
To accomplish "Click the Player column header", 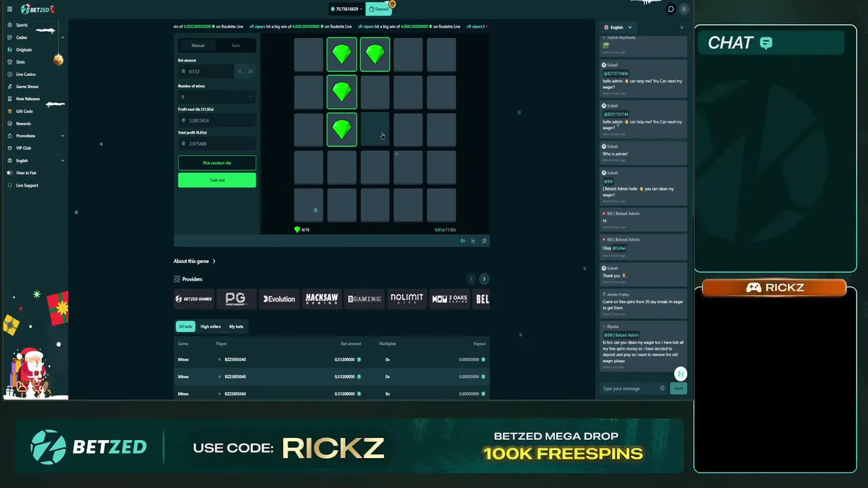I will click(221, 344).
